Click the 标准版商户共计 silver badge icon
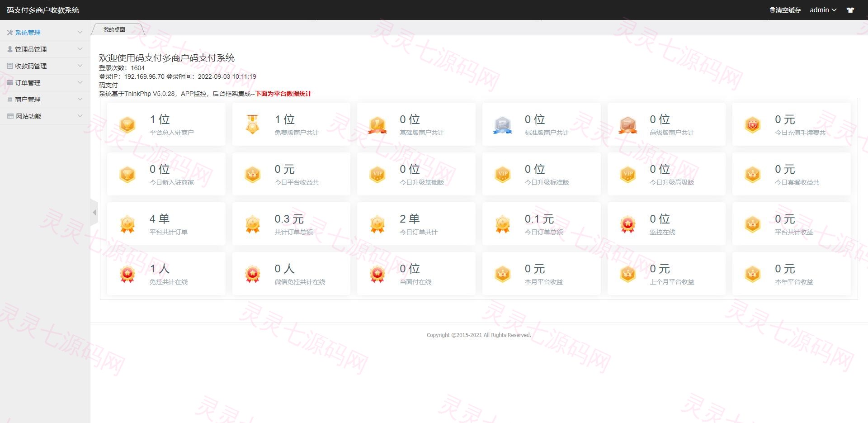868x423 pixels. click(502, 125)
